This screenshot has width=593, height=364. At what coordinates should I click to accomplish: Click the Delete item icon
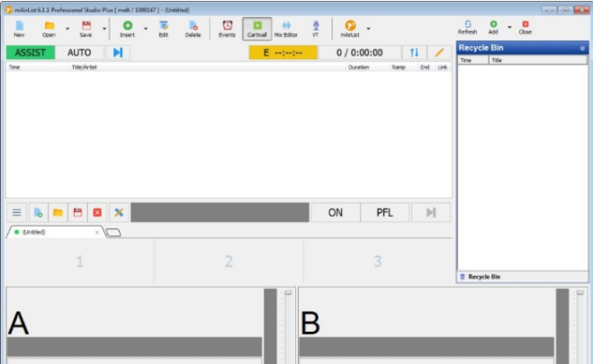(193, 28)
